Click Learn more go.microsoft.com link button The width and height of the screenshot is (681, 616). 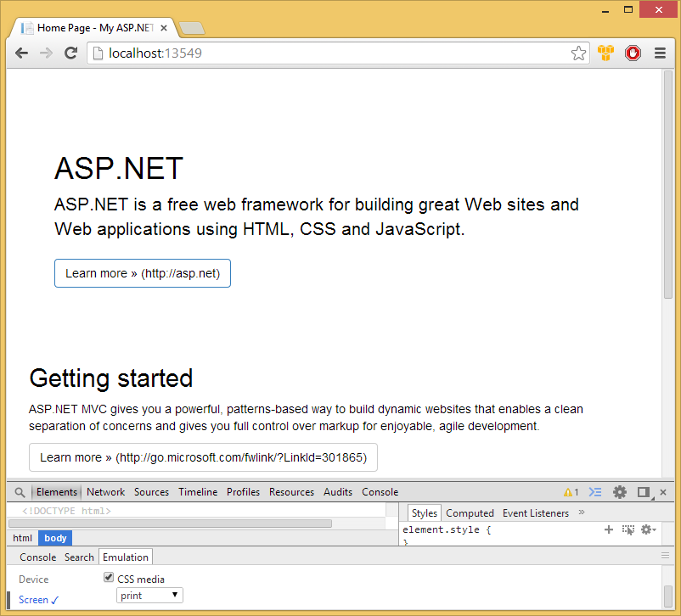[203, 457]
